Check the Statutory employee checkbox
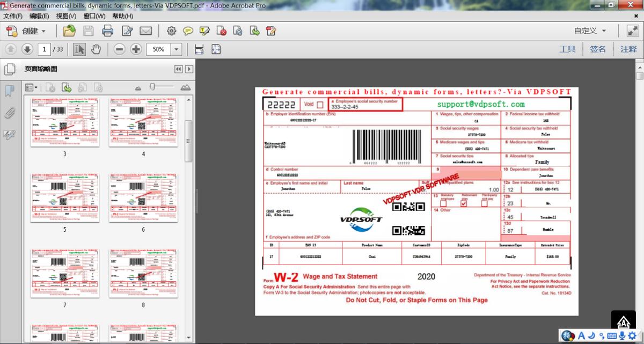 tap(443, 203)
